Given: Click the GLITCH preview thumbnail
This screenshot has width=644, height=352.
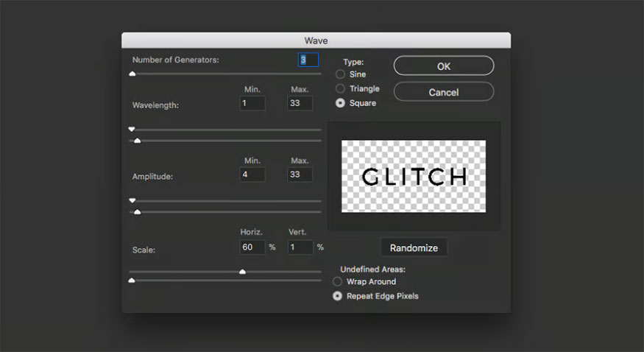Looking at the screenshot, I should pyautogui.click(x=414, y=177).
